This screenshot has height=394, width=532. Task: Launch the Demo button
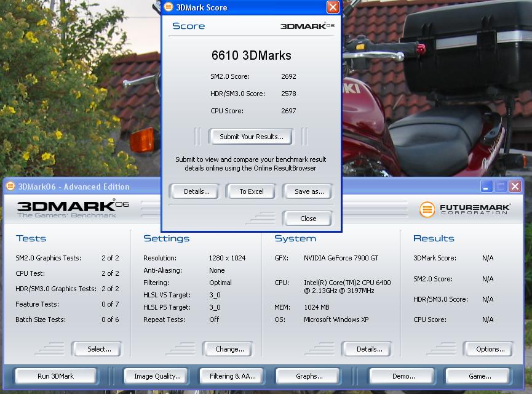[x=403, y=376]
